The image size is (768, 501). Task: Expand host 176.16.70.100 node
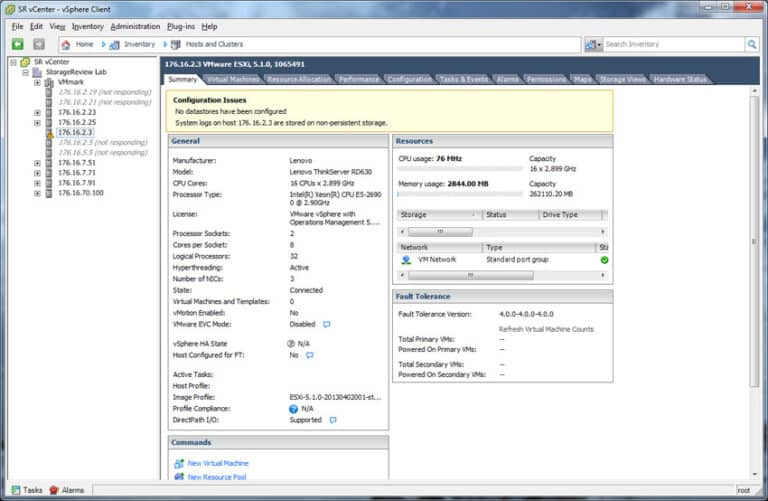coord(37,193)
